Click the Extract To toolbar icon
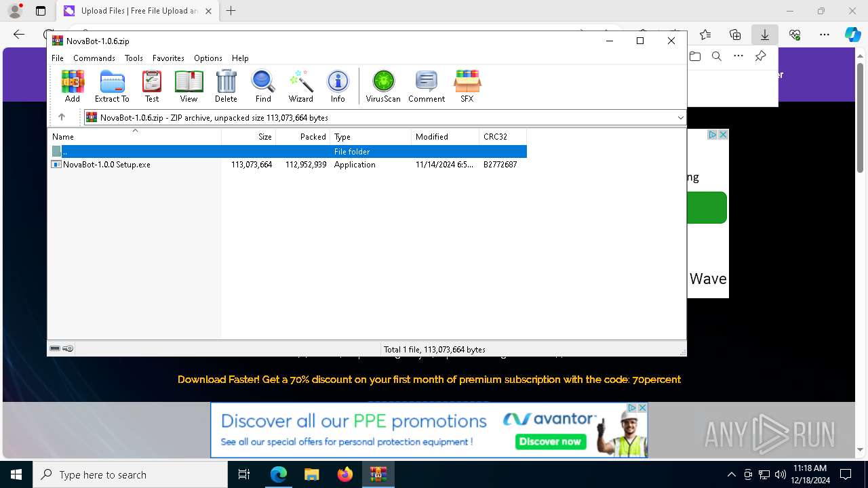This screenshot has height=488, width=868. [x=112, y=86]
